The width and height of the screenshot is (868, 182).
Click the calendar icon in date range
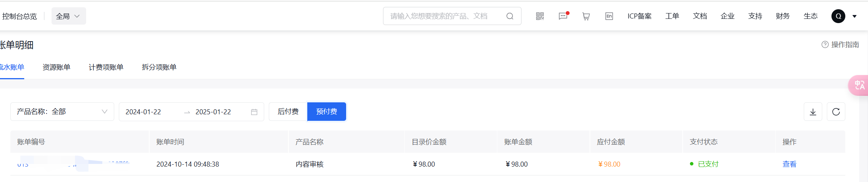(254, 112)
